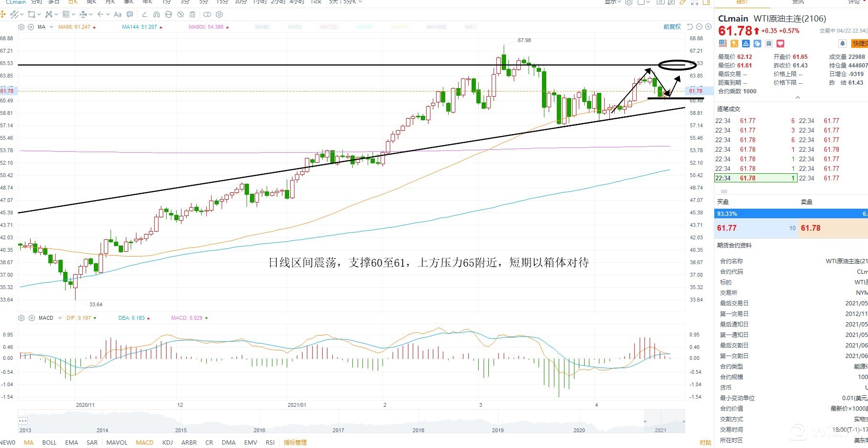Toggle the faded MA30 line on

262,27
